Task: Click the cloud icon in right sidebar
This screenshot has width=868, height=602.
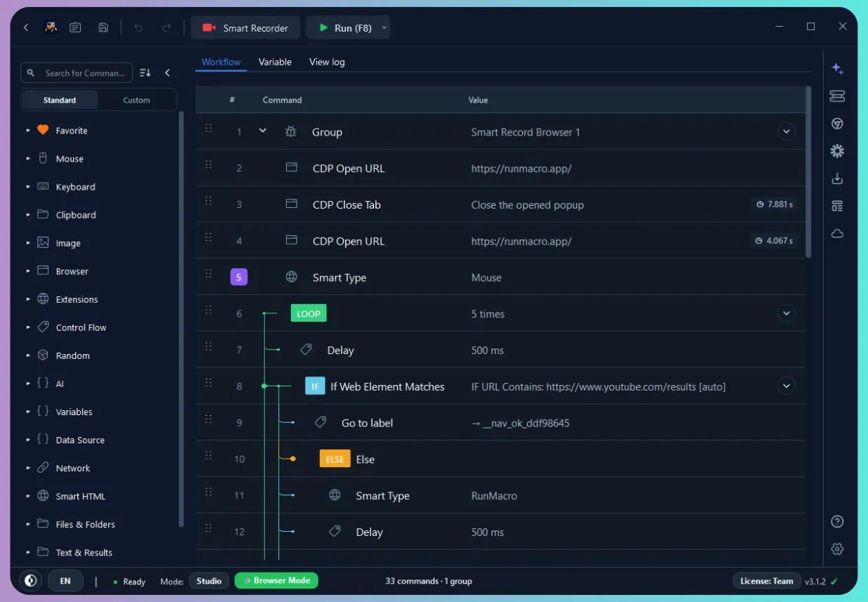Action: click(837, 233)
